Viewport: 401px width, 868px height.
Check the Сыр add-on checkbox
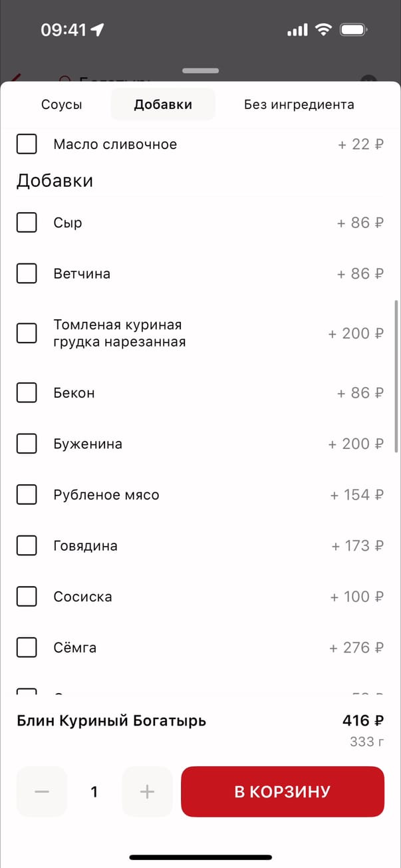27,223
